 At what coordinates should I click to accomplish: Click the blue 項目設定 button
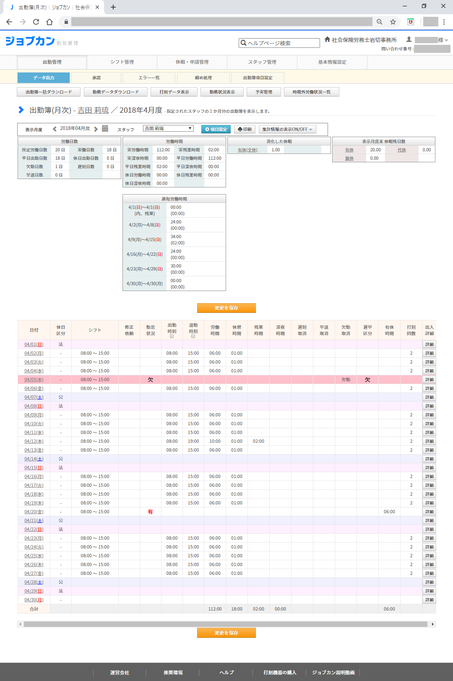pos(216,129)
